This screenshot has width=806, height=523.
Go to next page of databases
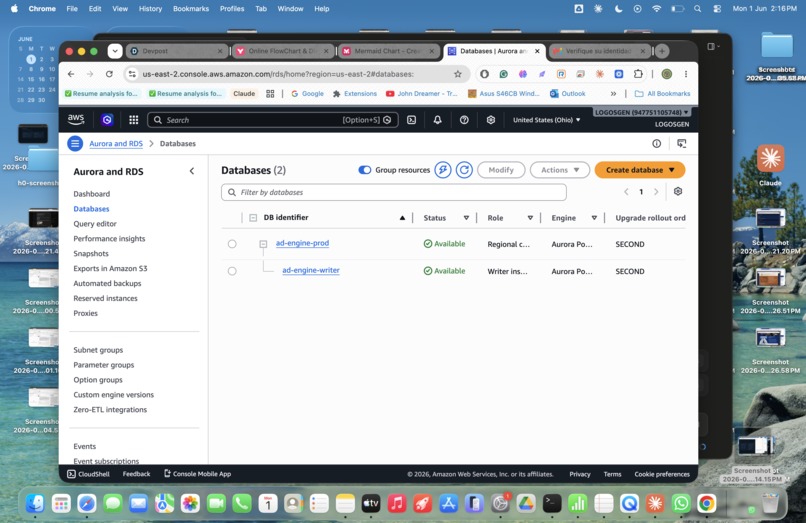(656, 192)
